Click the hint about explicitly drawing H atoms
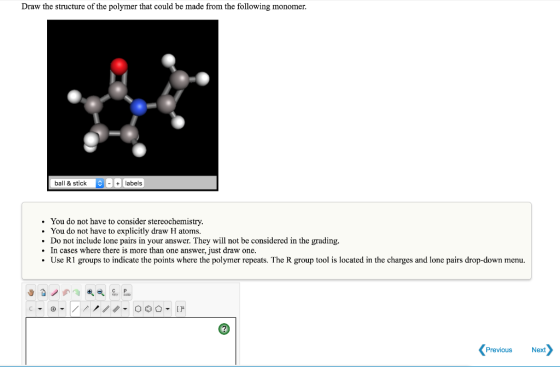Screen dimensions: 560x367 [126, 231]
